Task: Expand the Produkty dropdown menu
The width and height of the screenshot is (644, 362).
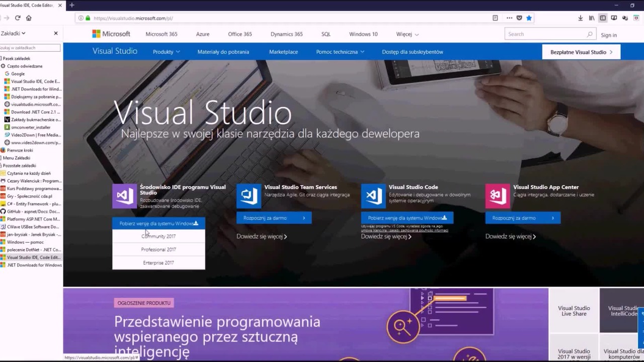Action: point(166,52)
